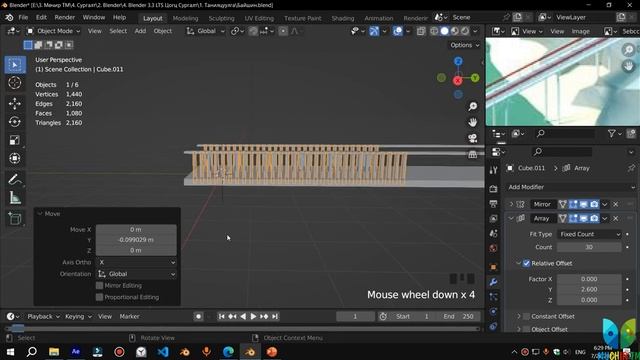Select solid viewport shading mode
The width and height of the screenshot is (640, 360).
click(444, 31)
